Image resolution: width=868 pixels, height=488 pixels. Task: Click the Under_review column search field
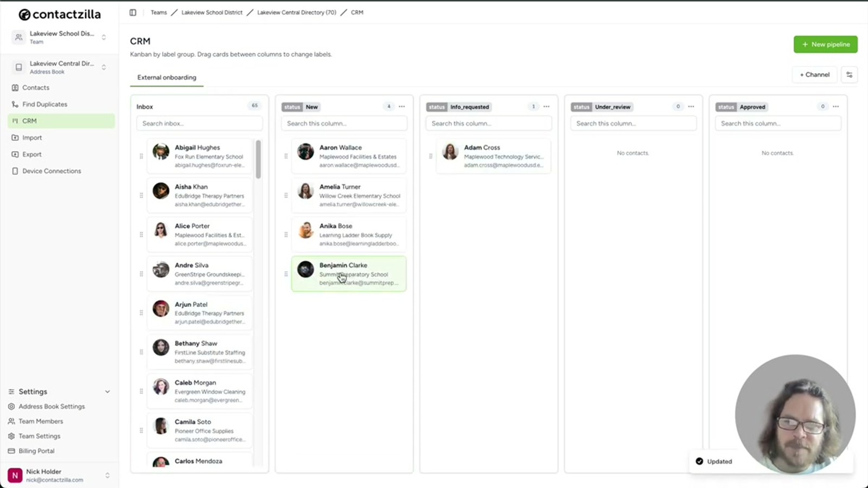(x=634, y=124)
